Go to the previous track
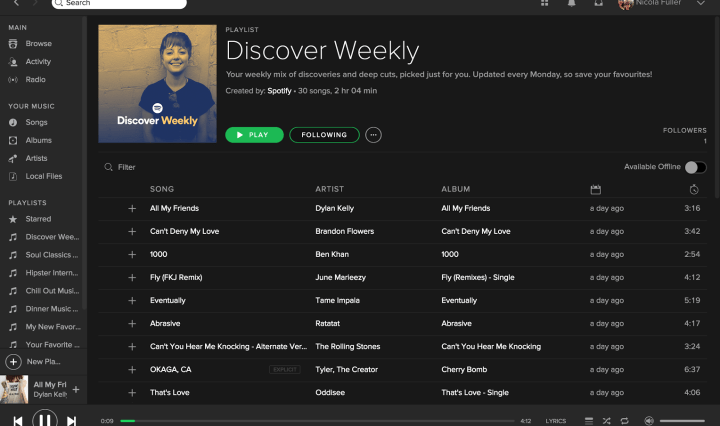 click(18, 421)
